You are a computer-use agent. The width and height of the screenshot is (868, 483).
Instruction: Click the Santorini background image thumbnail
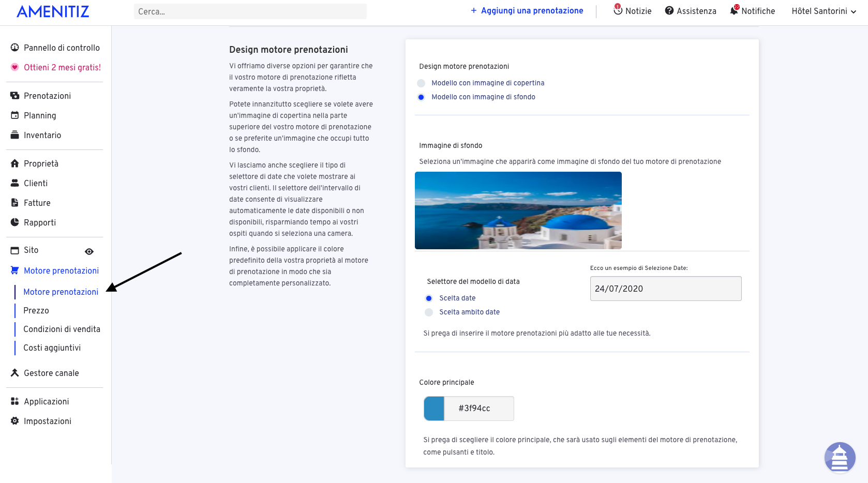click(518, 210)
